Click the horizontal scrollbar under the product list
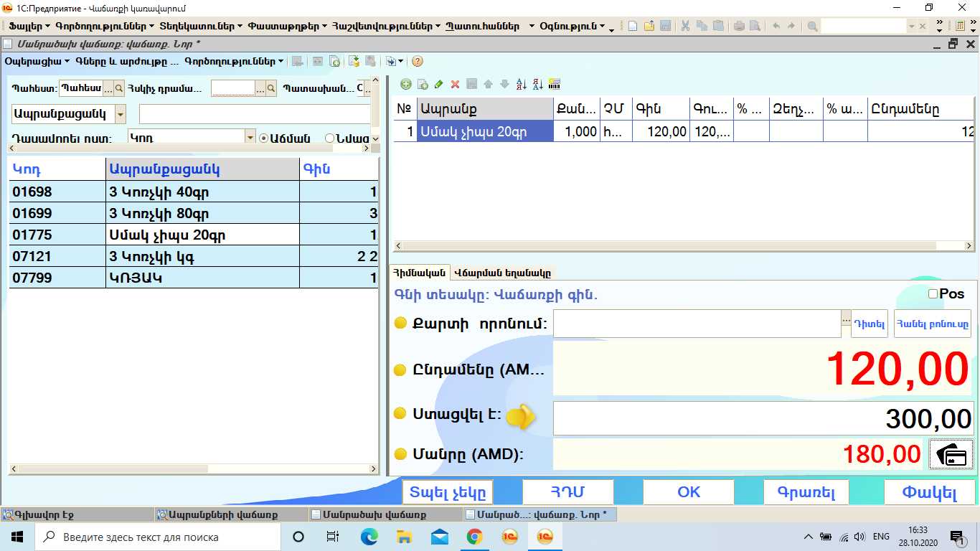The image size is (980, 551). coord(194,469)
